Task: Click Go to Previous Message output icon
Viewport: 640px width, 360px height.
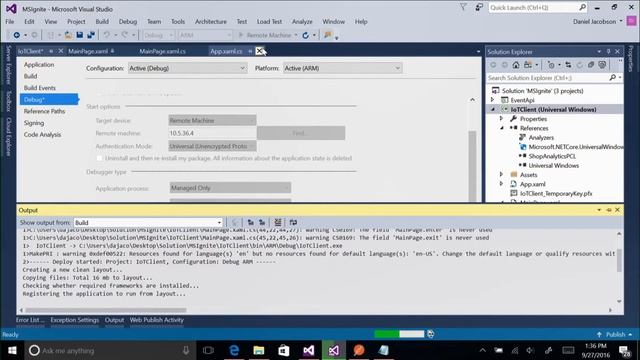Action: point(251,222)
